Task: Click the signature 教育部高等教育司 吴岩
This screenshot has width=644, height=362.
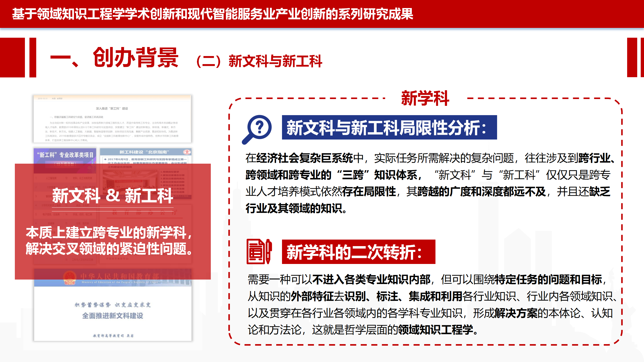Action: pos(113,336)
